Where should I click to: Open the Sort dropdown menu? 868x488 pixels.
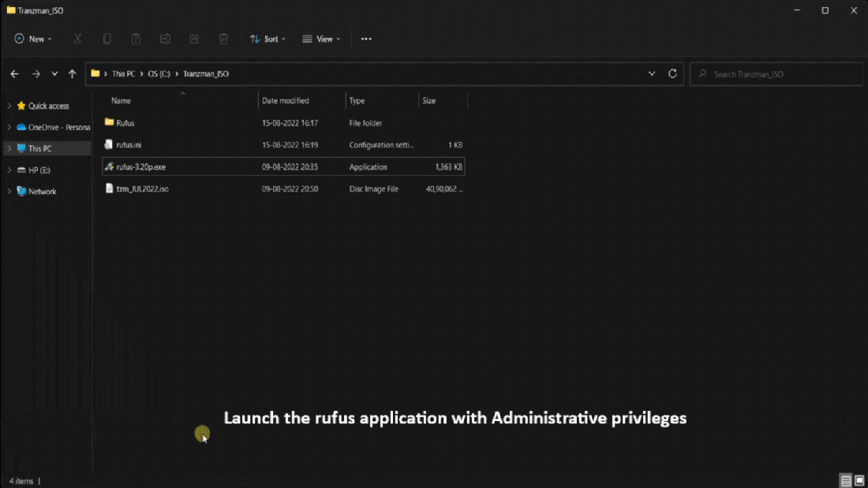click(268, 39)
